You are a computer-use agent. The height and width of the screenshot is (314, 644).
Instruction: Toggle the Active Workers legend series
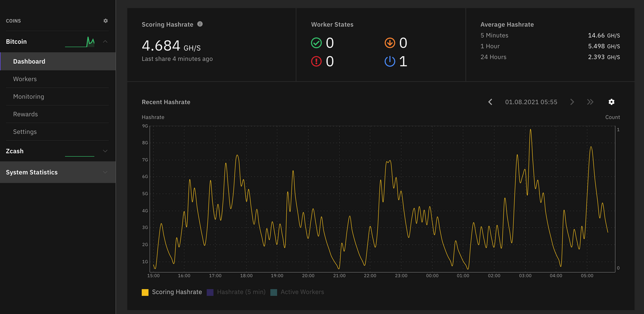tap(297, 292)
